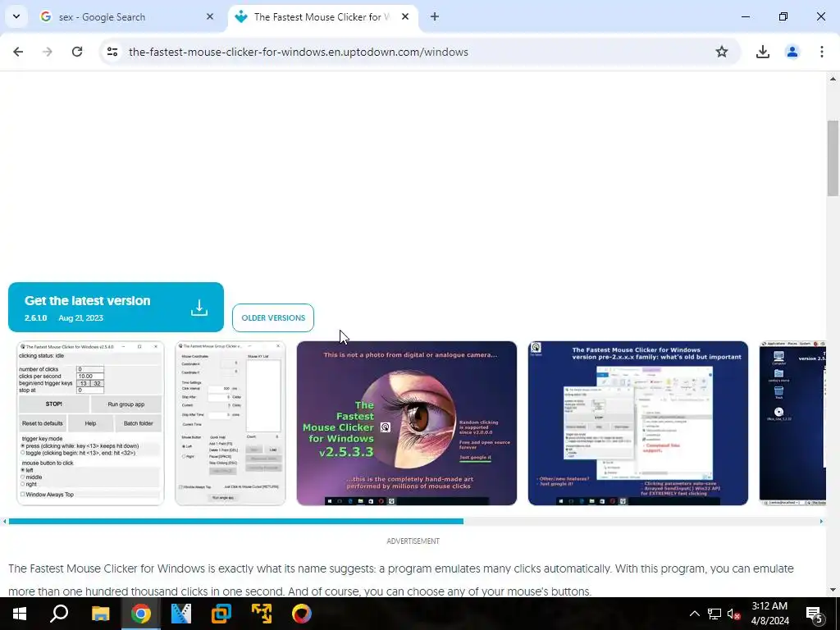Image resolution: width=840 pixels, height=630 pixels.
Task: Open the tab search dropdown arrow
Action: point(16,16)
